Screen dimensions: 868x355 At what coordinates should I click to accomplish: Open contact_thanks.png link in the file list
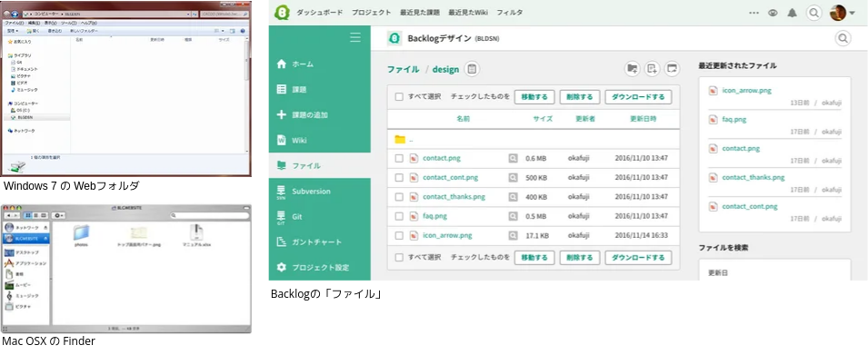point(454,197)
